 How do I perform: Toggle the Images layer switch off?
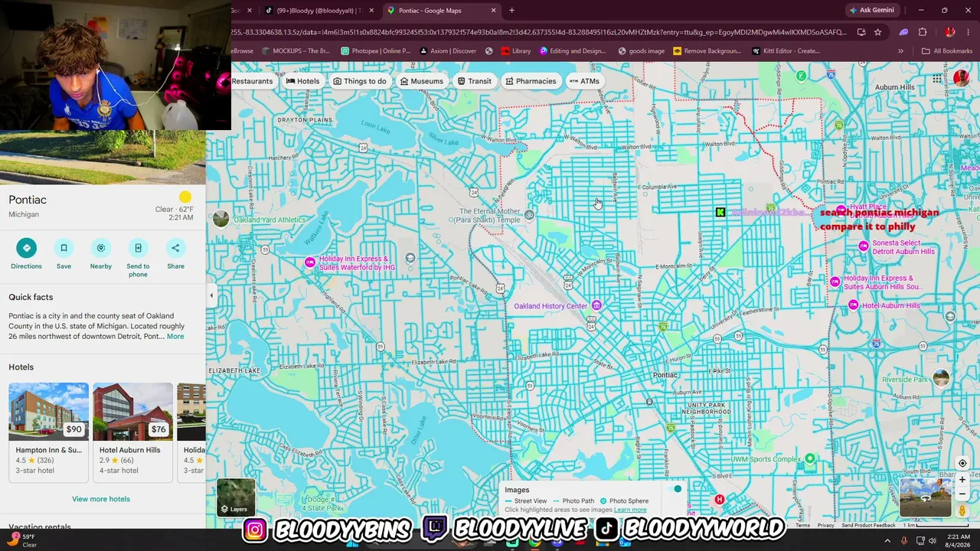(673, 489)
